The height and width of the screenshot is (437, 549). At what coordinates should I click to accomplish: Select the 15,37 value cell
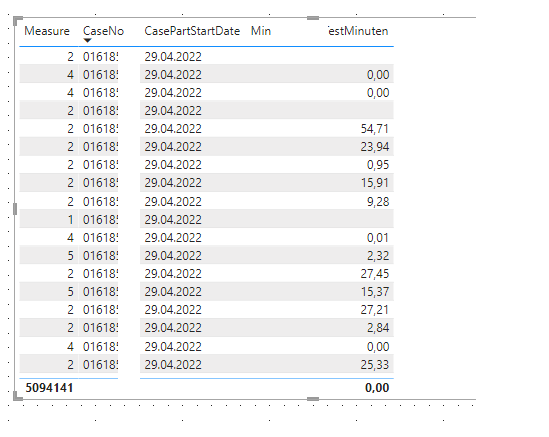point(375,292)
